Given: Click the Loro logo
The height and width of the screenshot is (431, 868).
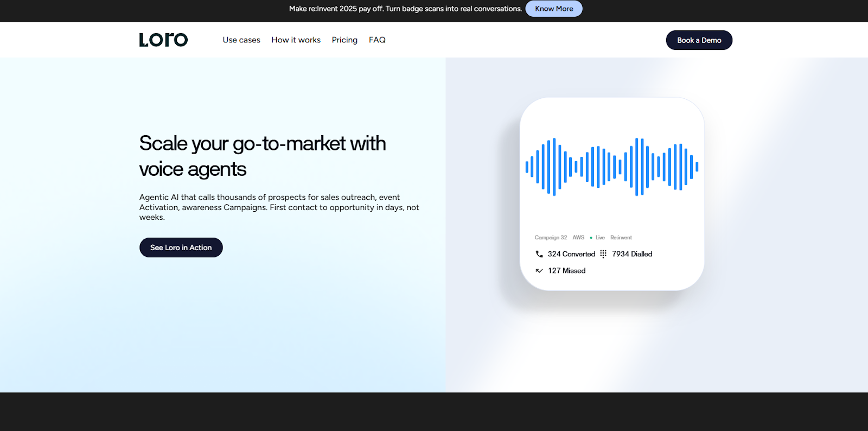Looking at the screenshot, I should (163, 40).
